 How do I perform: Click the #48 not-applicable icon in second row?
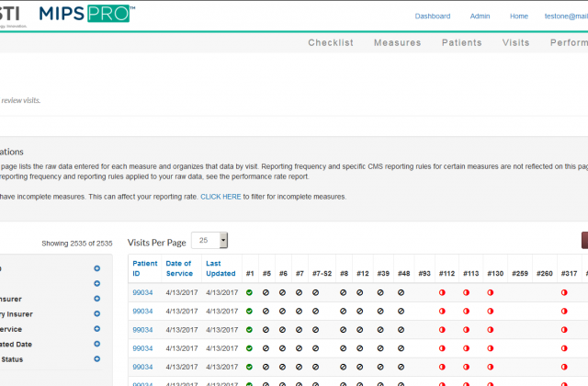401,311
